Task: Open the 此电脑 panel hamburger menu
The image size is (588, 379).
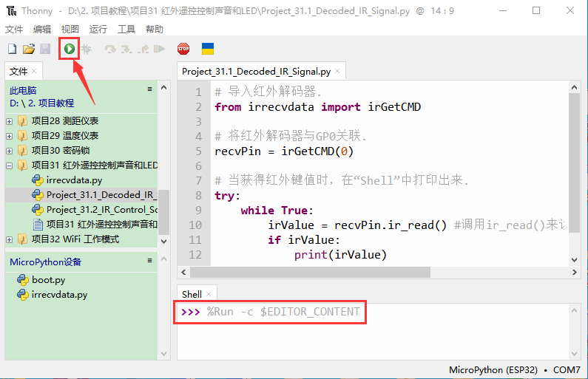Action: coord(149,89)
